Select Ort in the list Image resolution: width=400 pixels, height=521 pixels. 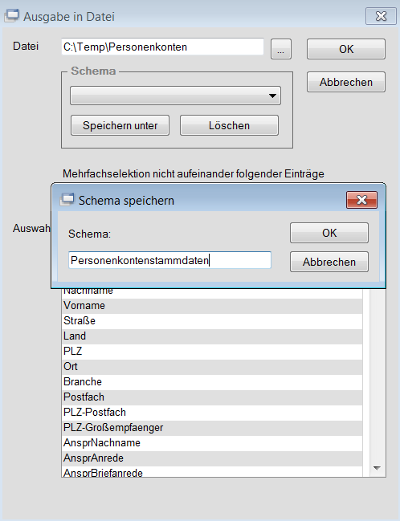pyautogui.click(x=212, y=367)
